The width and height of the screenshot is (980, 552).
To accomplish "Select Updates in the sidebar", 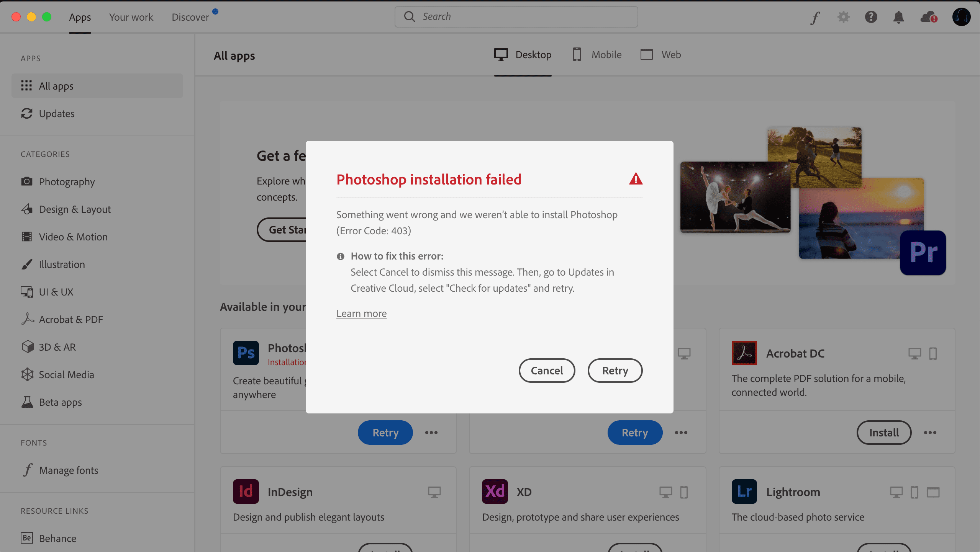I will coord(57,114).
